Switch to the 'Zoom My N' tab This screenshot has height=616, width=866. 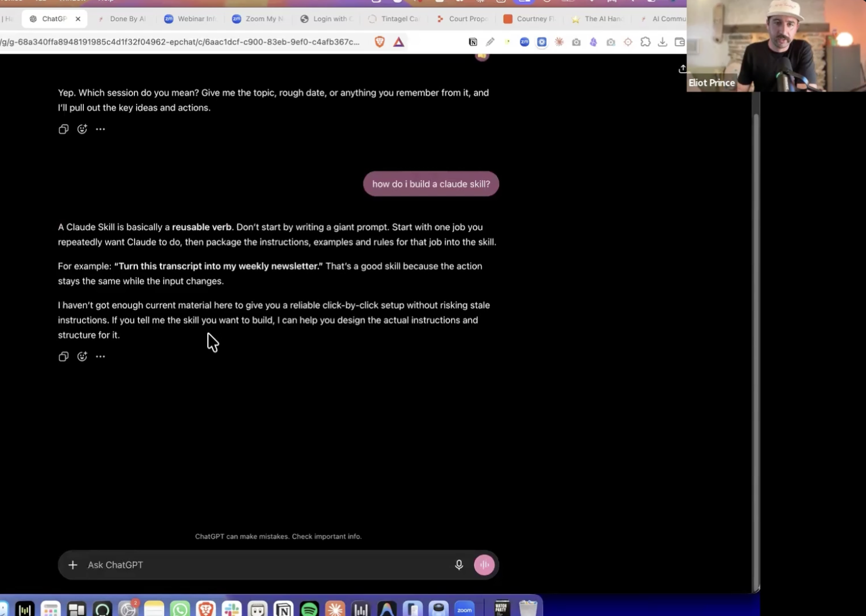259,19
